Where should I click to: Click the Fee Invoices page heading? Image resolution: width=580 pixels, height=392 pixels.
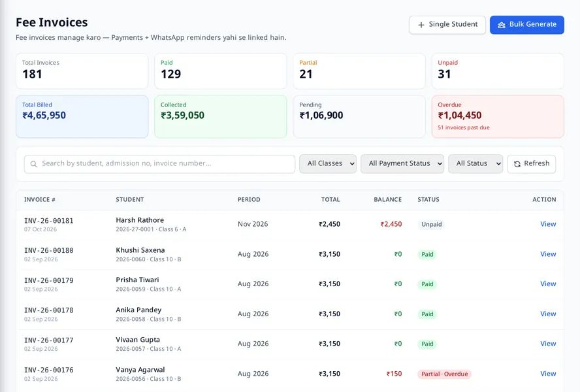point(52,23)
